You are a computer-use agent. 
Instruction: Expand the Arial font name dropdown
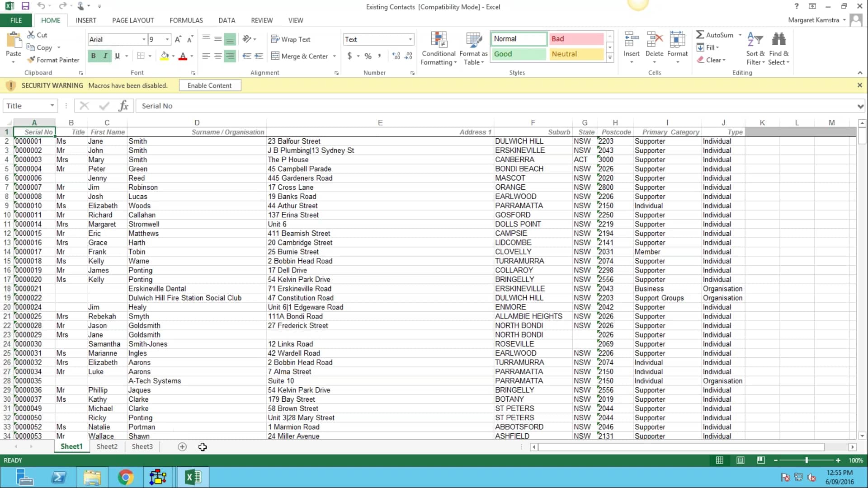144,39
